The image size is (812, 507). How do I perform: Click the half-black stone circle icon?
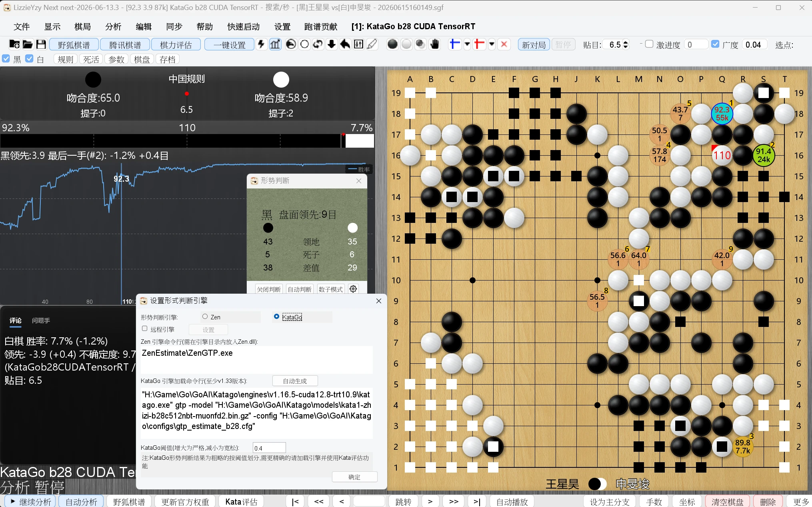(x=291, y=44)
